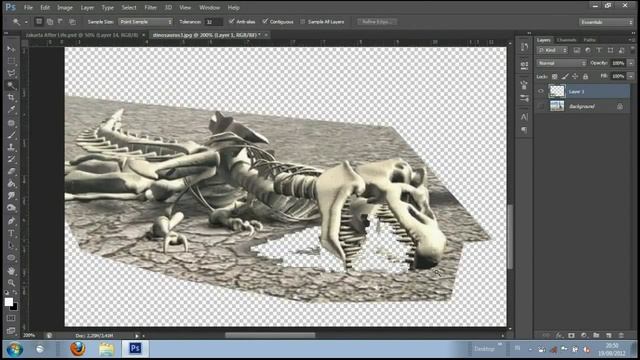Select the Spot Healing Brush tool
Screen dimensions: 640x360
click(x=11, y=122)
